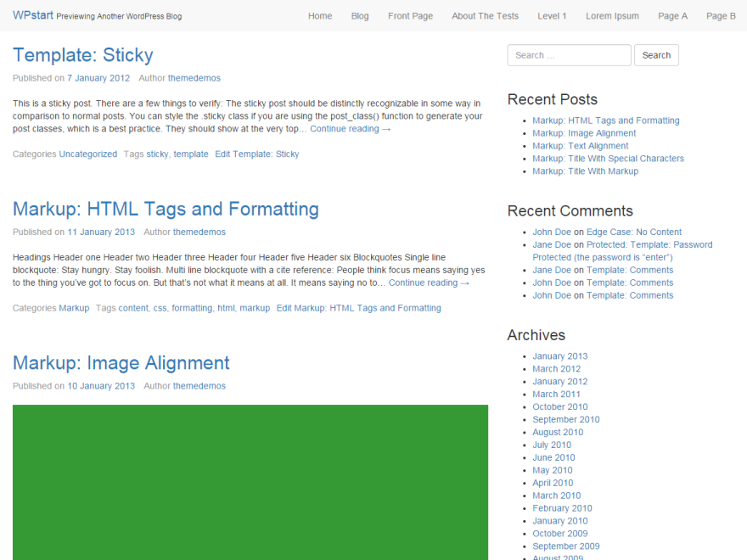The width and height of the screenshot is (747, 560).
Task: Open the Lorem Ipsum navigation link
Action: point(612,15)
